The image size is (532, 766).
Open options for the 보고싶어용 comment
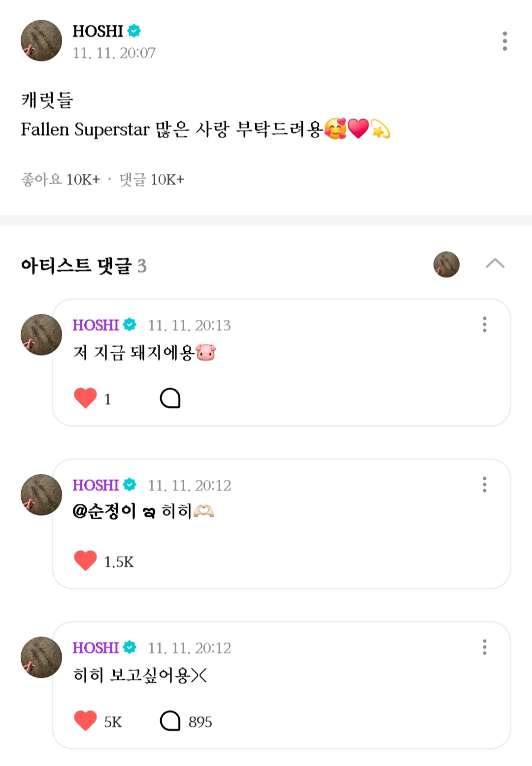[485, 647]
